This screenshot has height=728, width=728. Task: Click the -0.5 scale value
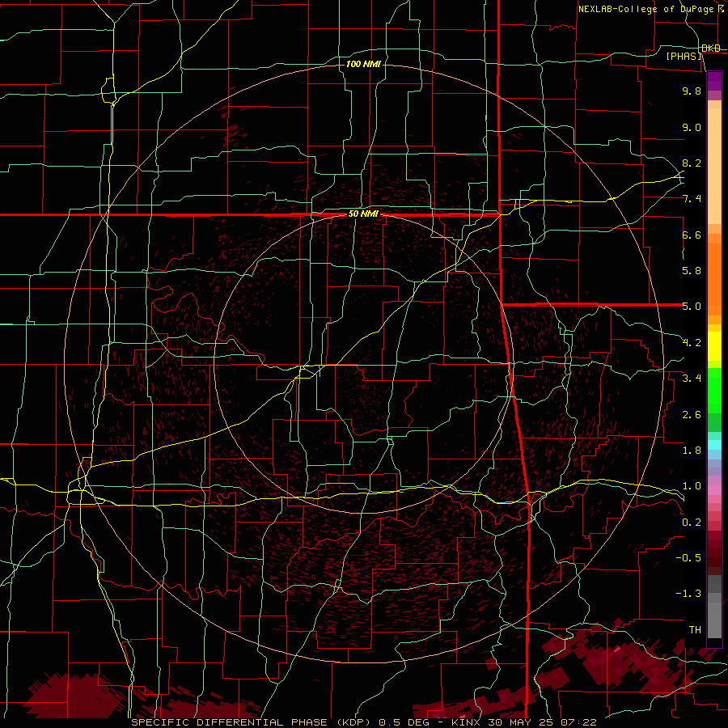[x=688, y=558]
